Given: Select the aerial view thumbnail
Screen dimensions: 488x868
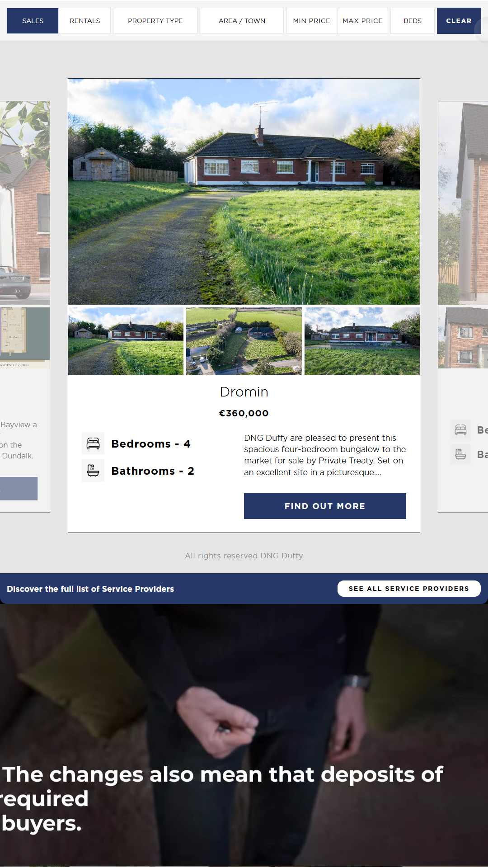Looking at the screenshot, I should pyautogui.click(x=244, y=341).
